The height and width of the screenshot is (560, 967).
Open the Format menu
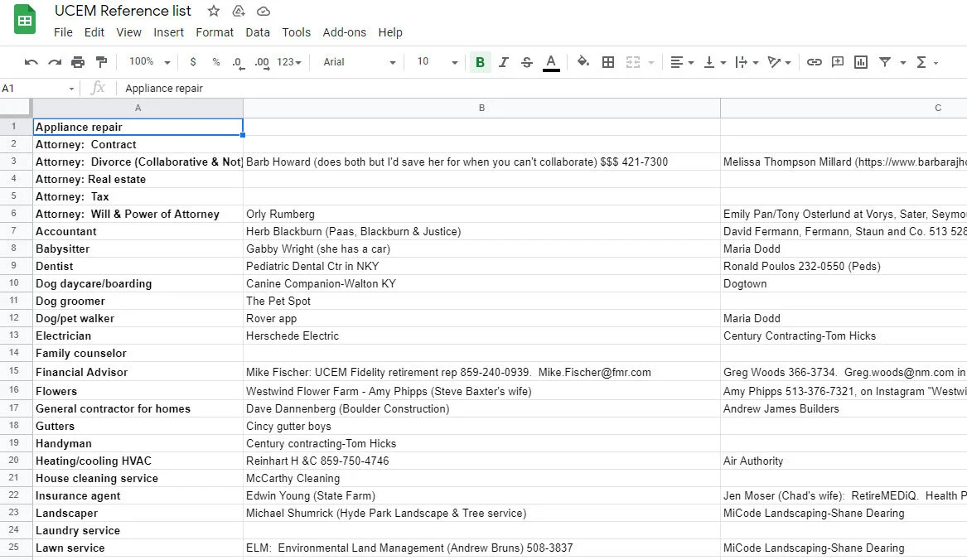tap(215, 32)
